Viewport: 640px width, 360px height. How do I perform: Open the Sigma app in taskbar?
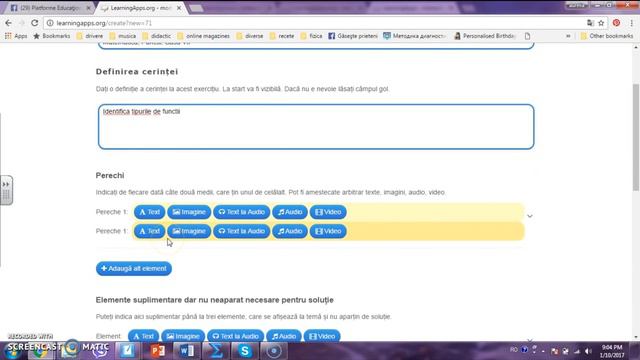(x=216, y=351)
